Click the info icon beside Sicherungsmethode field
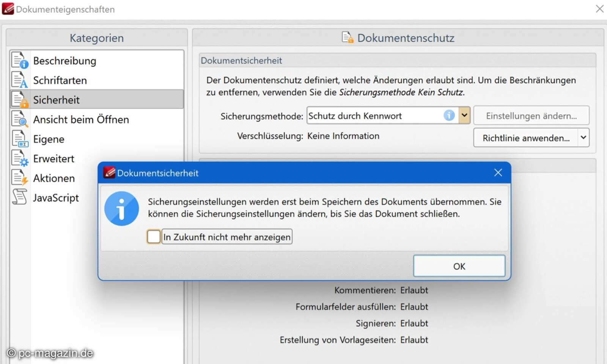This screenshot has width=607, height=364. 449,115
